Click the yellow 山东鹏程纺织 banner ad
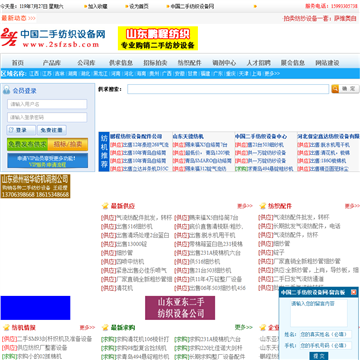The width and height of the screenshot is (360, 360). (x=158, y=38)
